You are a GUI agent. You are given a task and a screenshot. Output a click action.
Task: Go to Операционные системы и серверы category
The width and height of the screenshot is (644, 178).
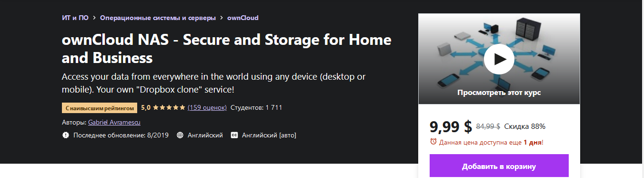coord(158,18)
